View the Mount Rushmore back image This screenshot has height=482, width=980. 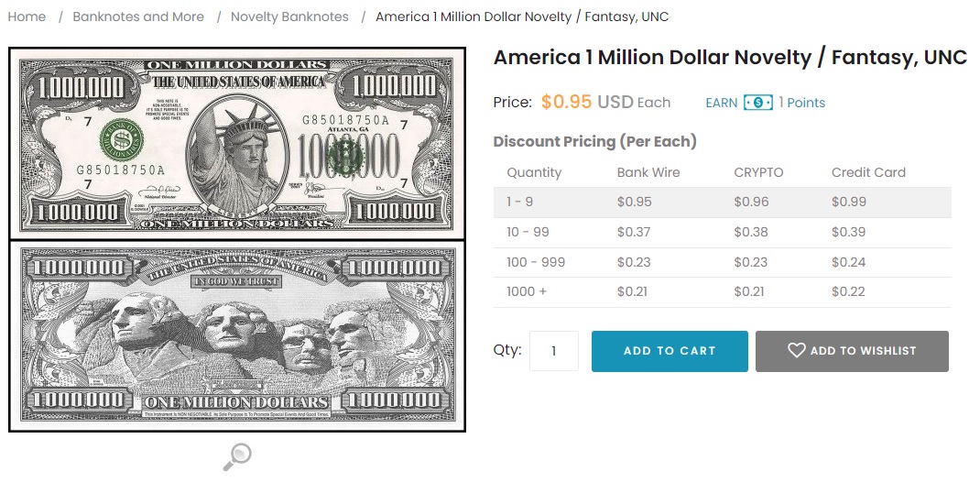pos(236,335)
